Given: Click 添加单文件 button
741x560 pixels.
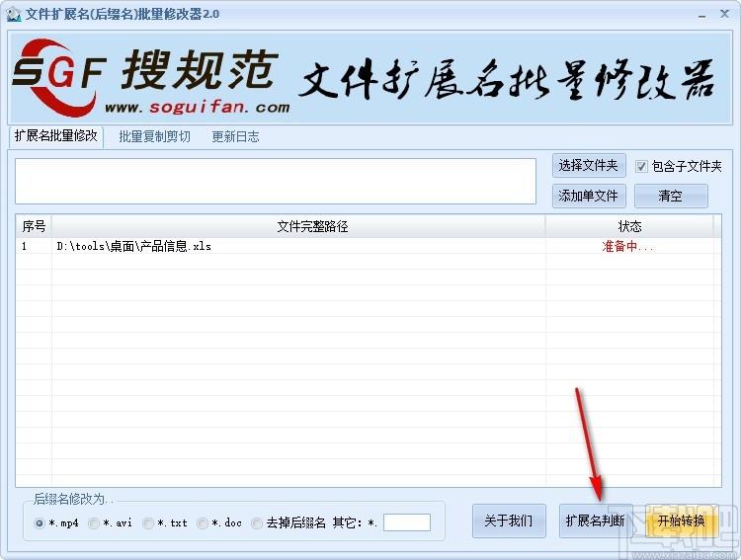Looking at the screenshot, I should click(589, 196).
